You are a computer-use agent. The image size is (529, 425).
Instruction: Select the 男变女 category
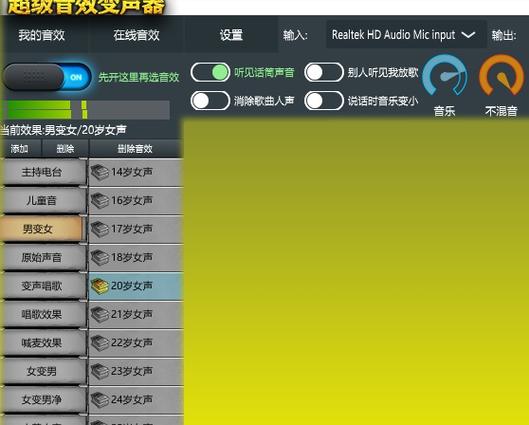(x=42, y=229)
